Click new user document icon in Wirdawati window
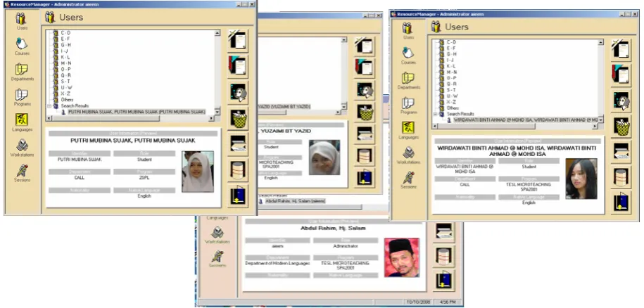This screenshot has width=644, height=308. click(x=621, y=50)
